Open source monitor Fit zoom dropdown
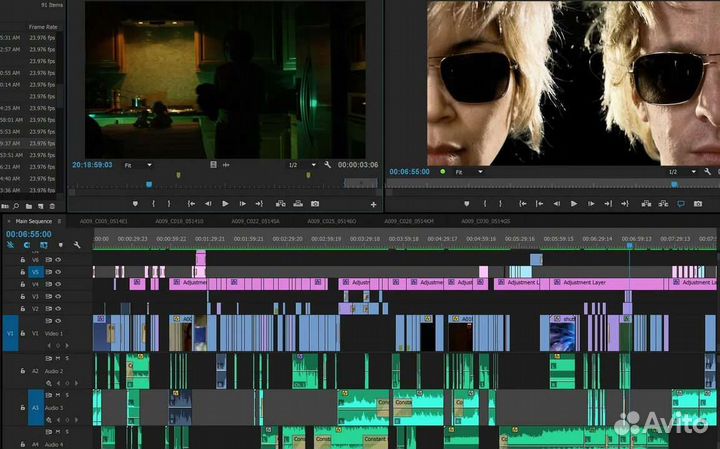Viewport: 720px width, 449px height. click(136, 165)
